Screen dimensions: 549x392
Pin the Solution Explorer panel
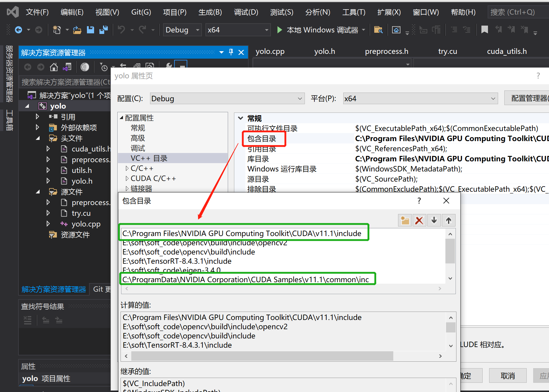pos(231,52)
